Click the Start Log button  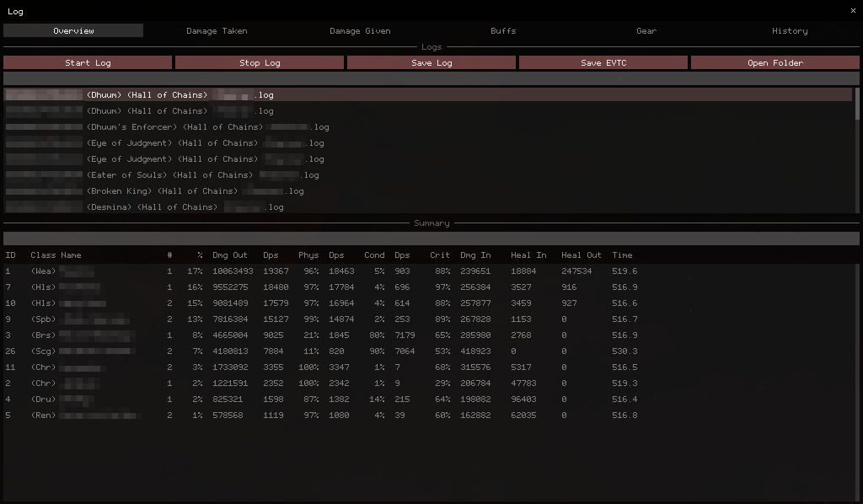(88, 62)
